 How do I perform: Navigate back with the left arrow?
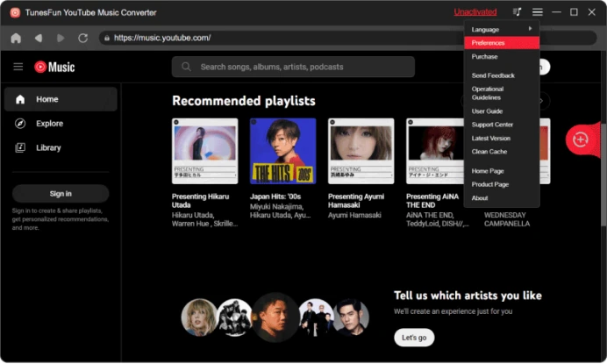coord(39,38)
